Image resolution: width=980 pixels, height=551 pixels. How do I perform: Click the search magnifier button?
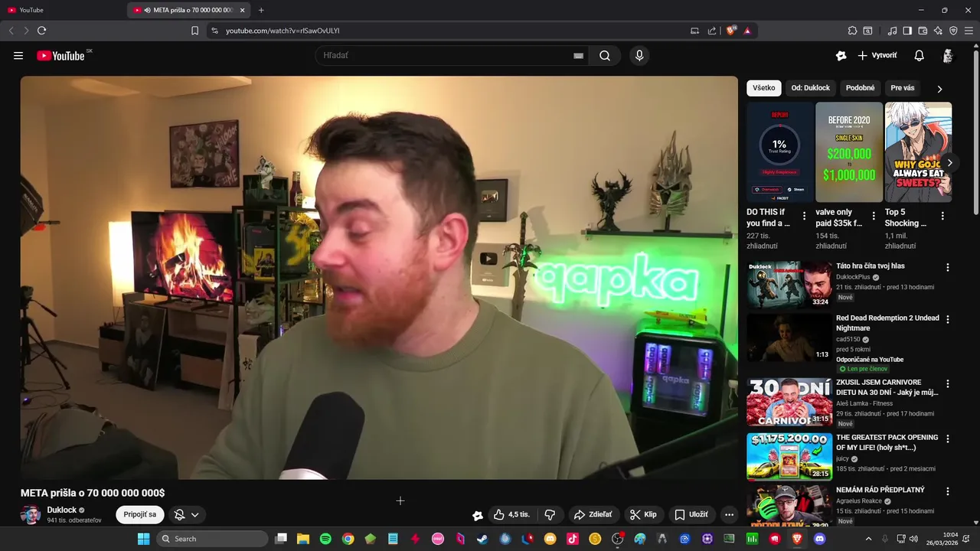605,56
